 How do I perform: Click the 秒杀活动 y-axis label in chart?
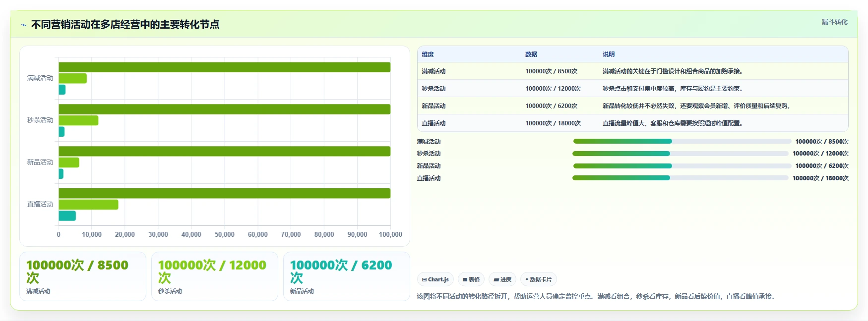[x=40, y=120]
